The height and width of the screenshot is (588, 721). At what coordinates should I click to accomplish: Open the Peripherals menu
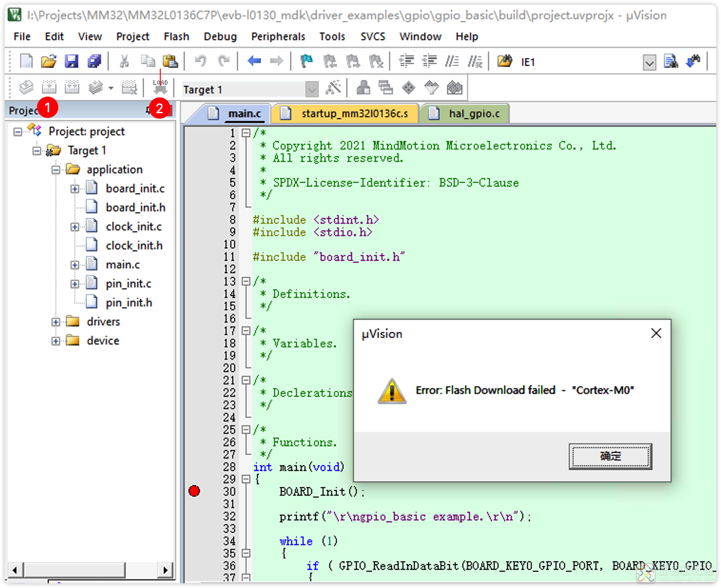coord(278,37)
